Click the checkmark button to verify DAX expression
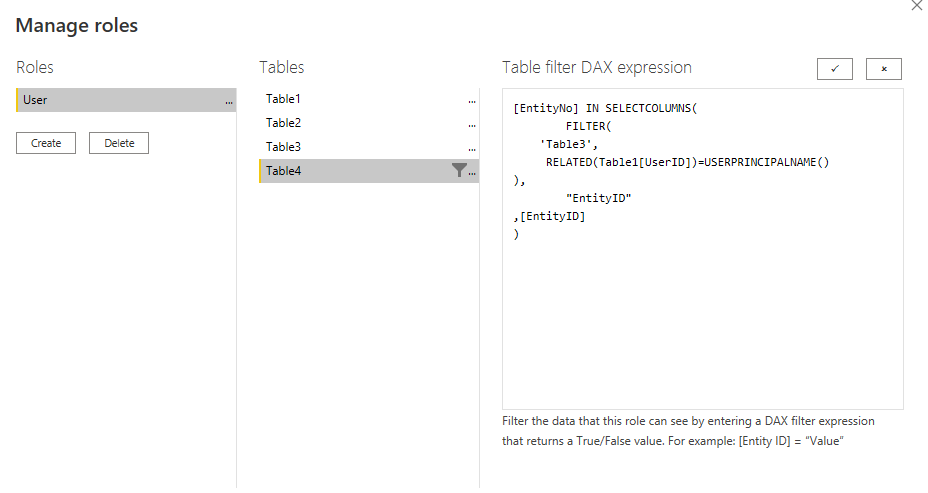 [x=834, y=69]
